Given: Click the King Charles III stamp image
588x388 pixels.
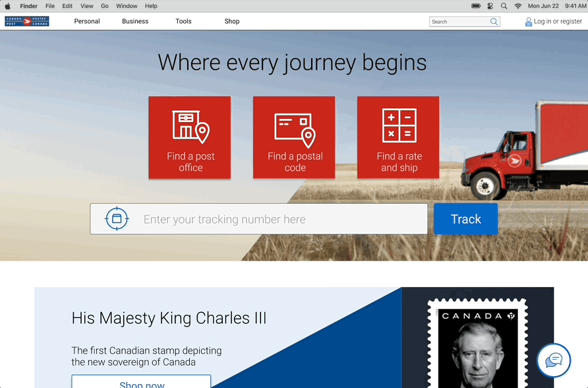Looking at the screenshot, I should click(x=478, y=343).
